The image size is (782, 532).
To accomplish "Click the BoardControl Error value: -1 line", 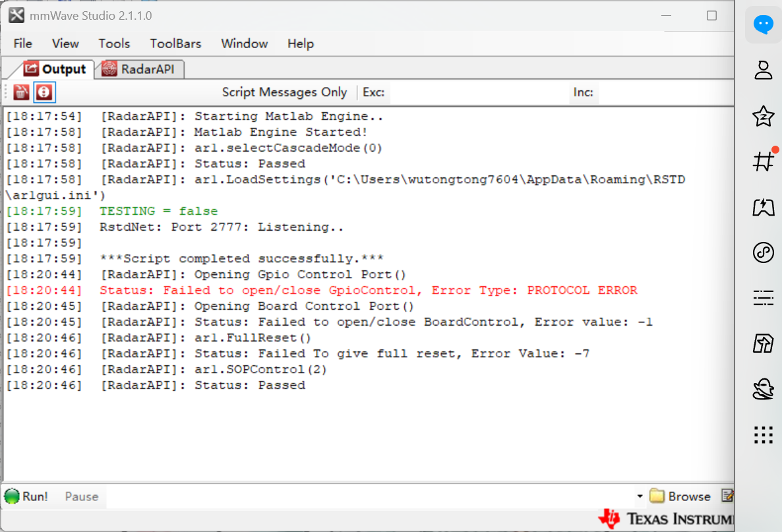I will [x=329, y=322].
